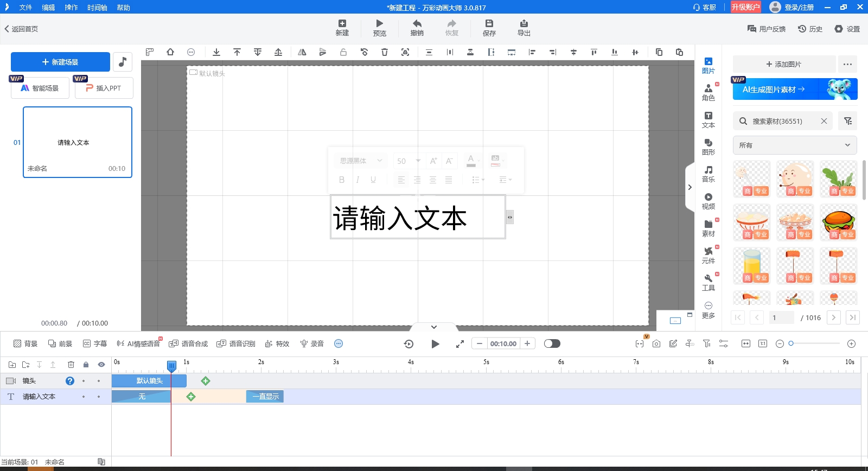This screenshot has width=868, height=471.
Task: Click the 添加图片 button
Action: coord(783,64)
